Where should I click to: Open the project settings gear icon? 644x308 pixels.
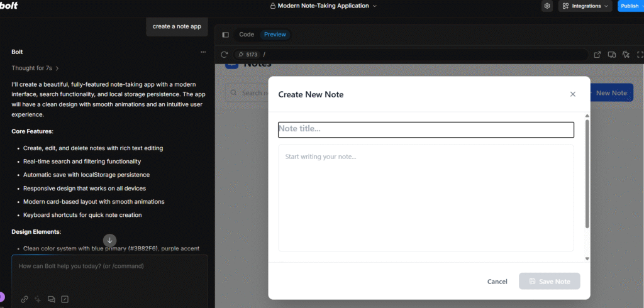[x=547, y=6]
